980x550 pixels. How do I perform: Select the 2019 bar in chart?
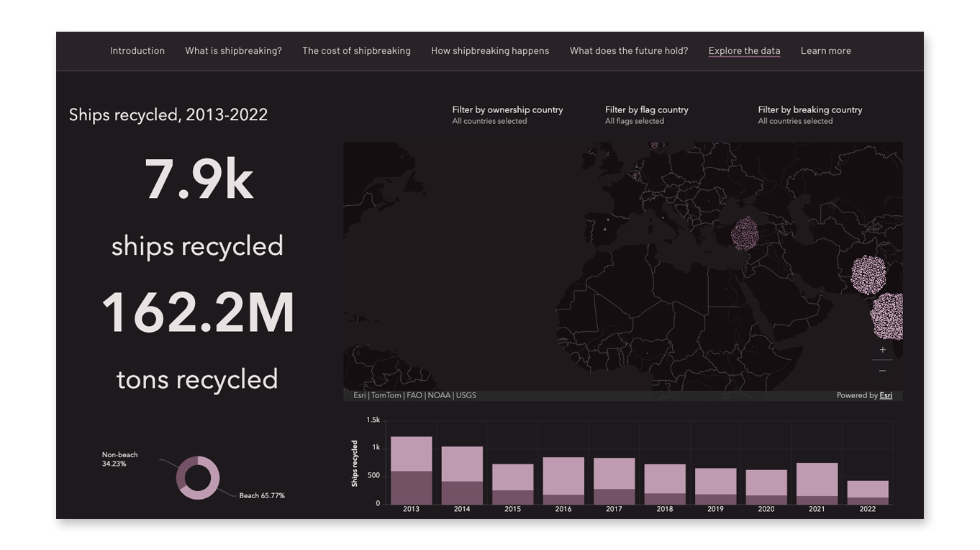(x=715, y=486)
